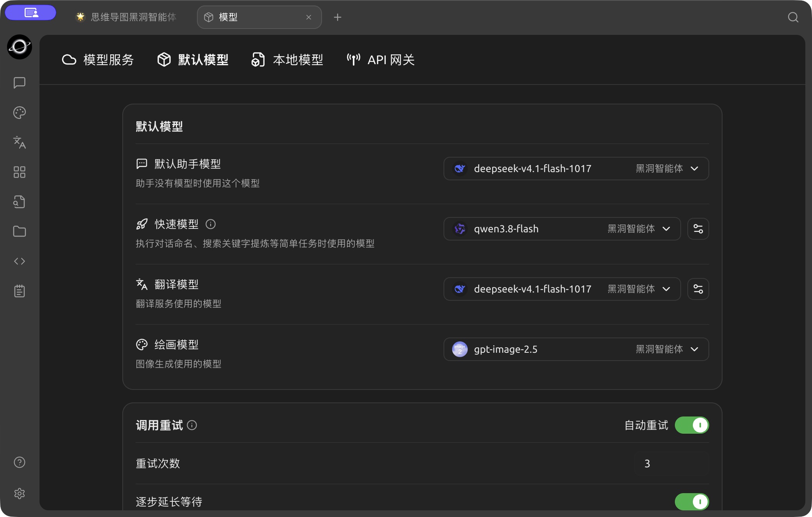The width and height of the screenshot is (812, 517).
Task: Open settings sliders for 快速模型
Action: pyautogui.click(x=698, y=229)
